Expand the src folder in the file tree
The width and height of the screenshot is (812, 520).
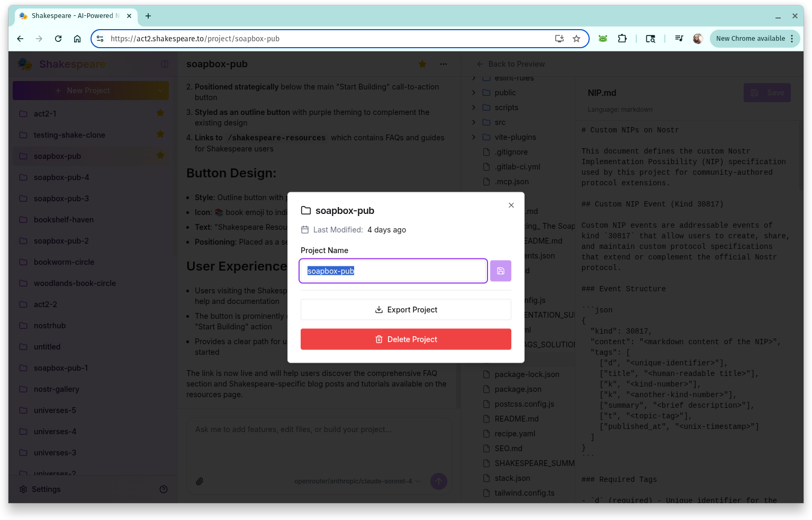click(474, 122)
